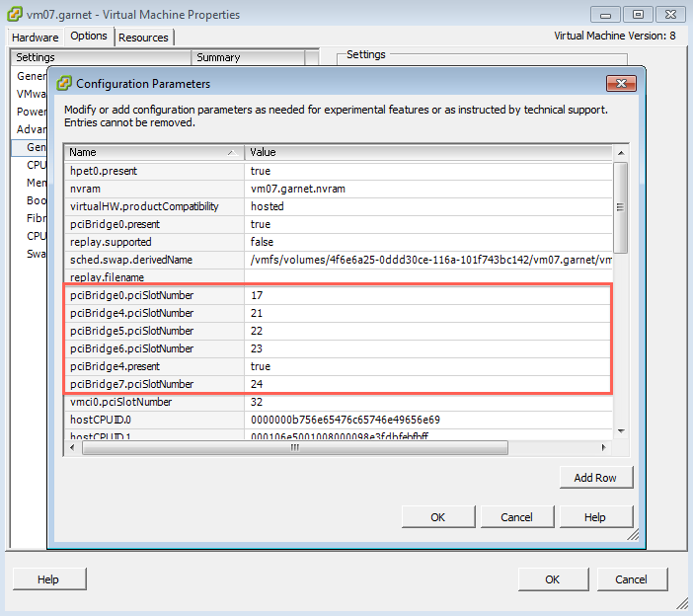Click Cancel in Virtual Machine Properties window
The width and height of the screenshot is (693, 616).
click(632, 579)
